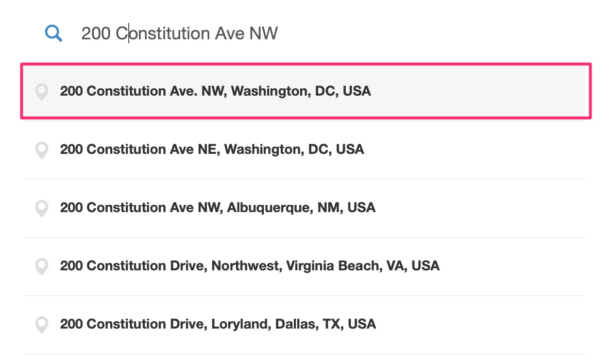Click the blue magnifying glass search icon
The height and width of the screenshot is (364, 612).
coord(53,33)
